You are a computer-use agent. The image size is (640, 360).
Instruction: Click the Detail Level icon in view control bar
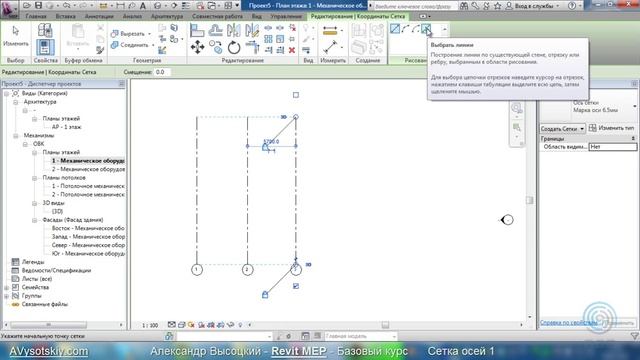tap(171, 325)
